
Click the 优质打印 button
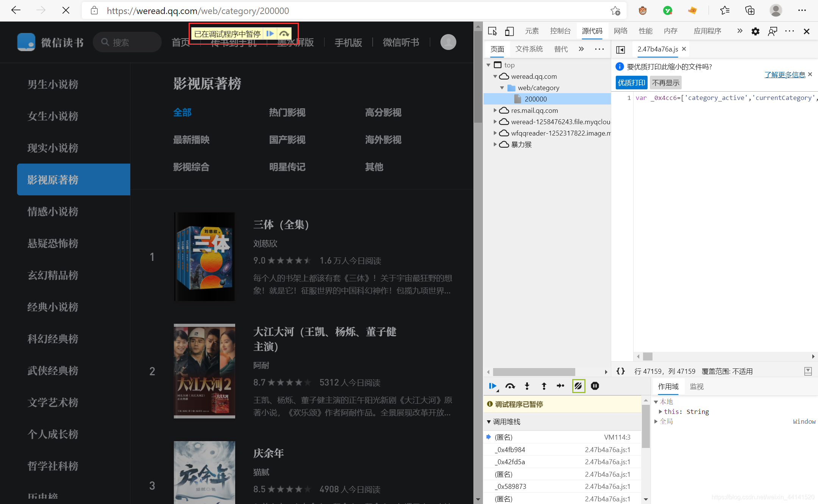[x=631, y=83]
